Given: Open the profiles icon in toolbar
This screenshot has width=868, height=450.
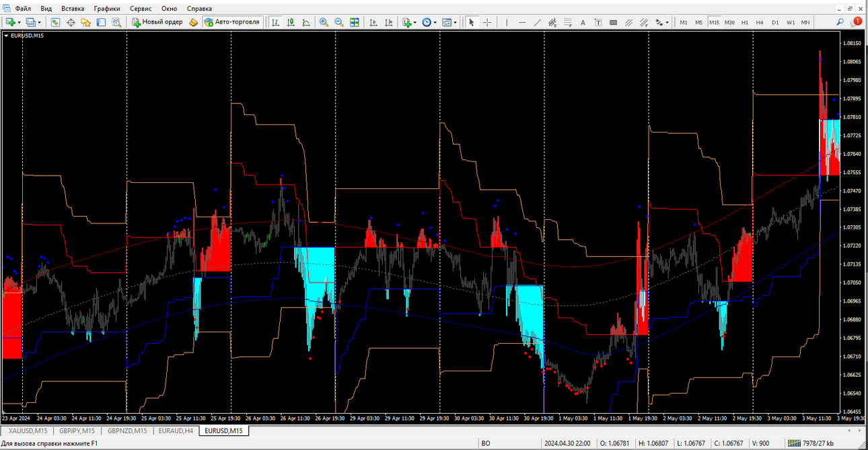Looking at the screenshot, I should click(x=30, y=22).
